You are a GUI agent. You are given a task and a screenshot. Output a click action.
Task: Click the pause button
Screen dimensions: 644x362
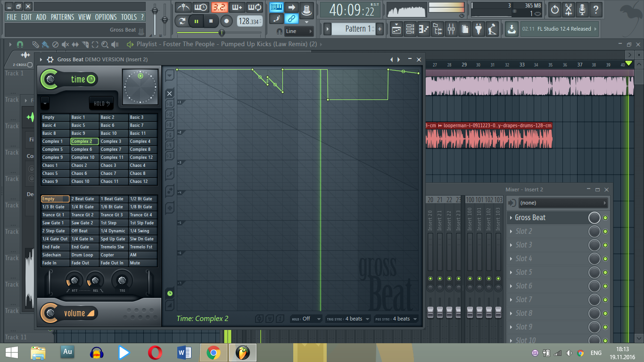[196, 21]
